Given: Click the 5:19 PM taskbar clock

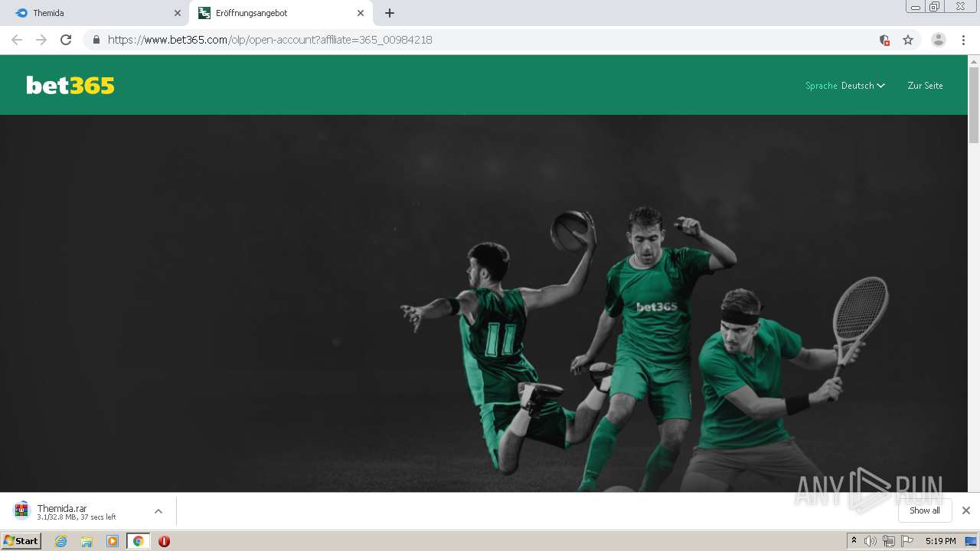Looking at the screenshot, I should pos(940,541).
